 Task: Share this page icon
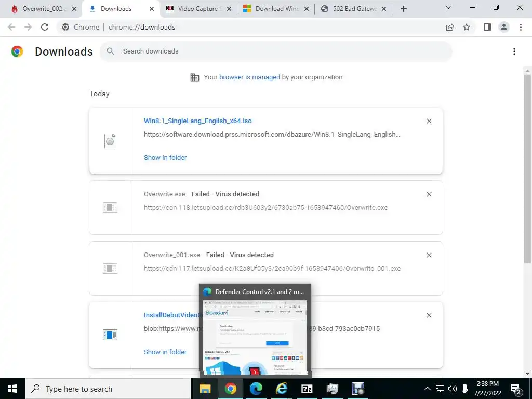[x=450, y=27]
